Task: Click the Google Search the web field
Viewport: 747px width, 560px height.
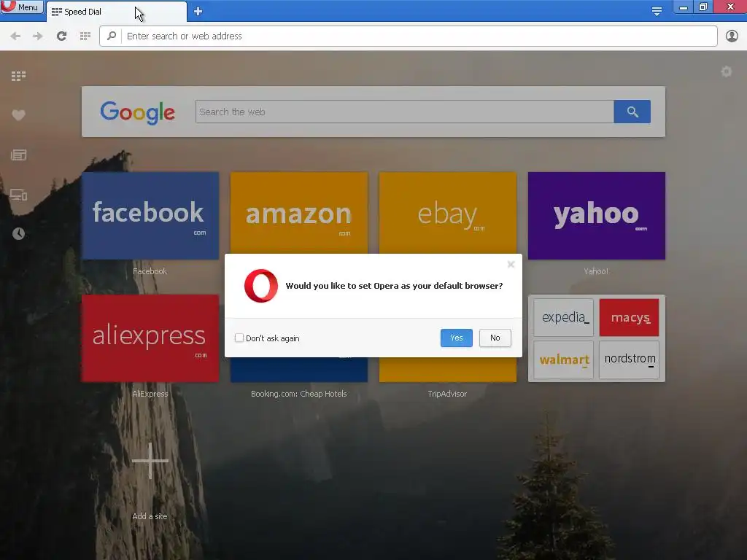Action: coord(404,112)
